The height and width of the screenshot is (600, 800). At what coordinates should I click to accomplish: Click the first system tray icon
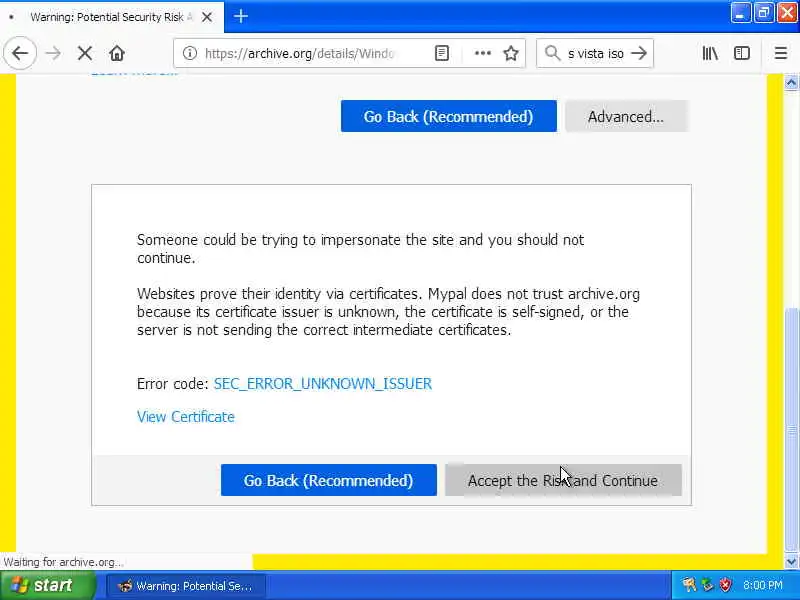[689, 585]
